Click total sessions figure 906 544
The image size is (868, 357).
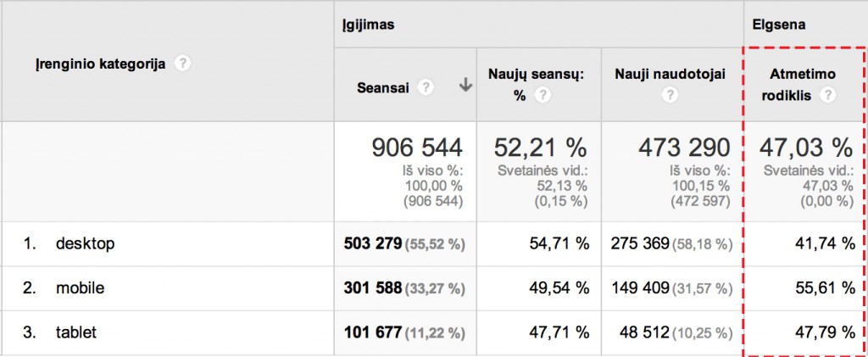pyautogui.click(x=417, y=148)
